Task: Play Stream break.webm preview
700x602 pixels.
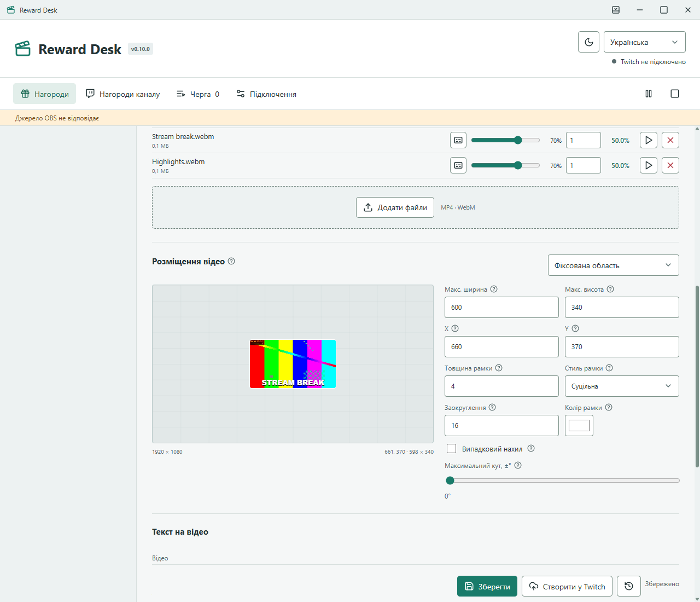Action: [x=649, y=140]
